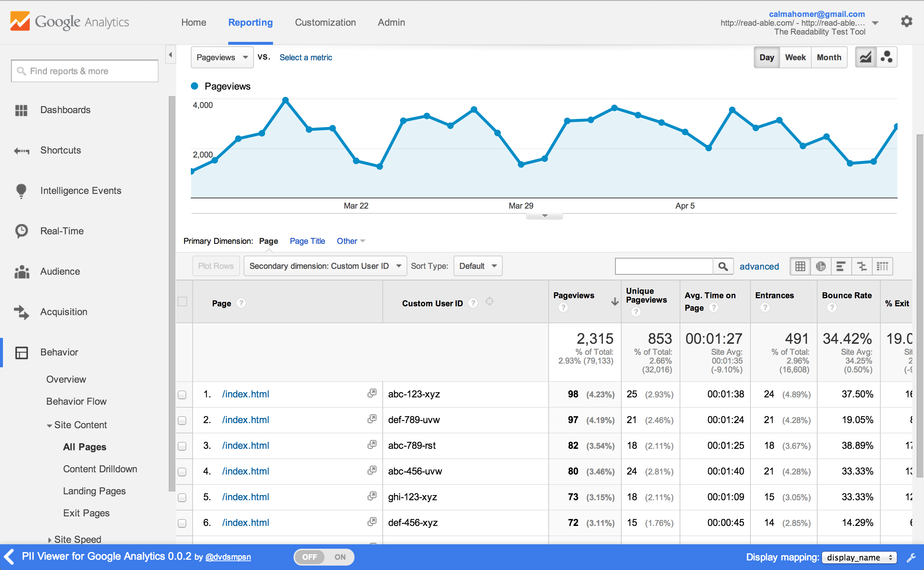This screenshot has width=924, height=570.
Task: Click the pie chart view icon
Action: pos(822,266)
